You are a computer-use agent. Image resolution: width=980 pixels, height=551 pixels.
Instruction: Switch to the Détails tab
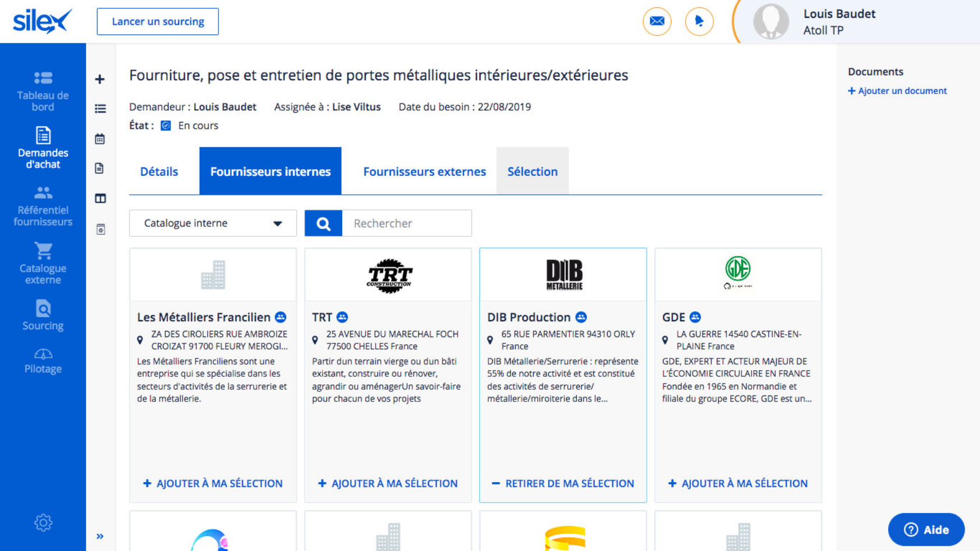tap(159, 171)
